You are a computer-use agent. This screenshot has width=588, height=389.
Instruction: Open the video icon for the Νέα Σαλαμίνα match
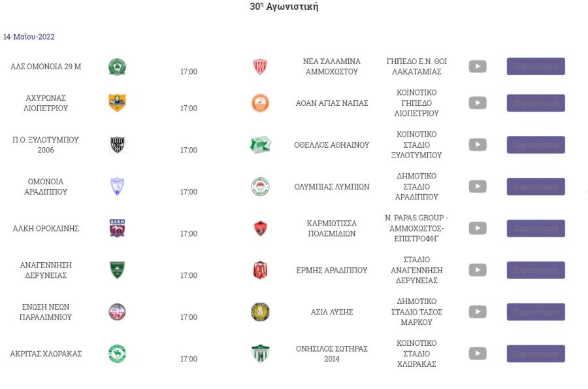pyautogui.click(x=478, y=67)
